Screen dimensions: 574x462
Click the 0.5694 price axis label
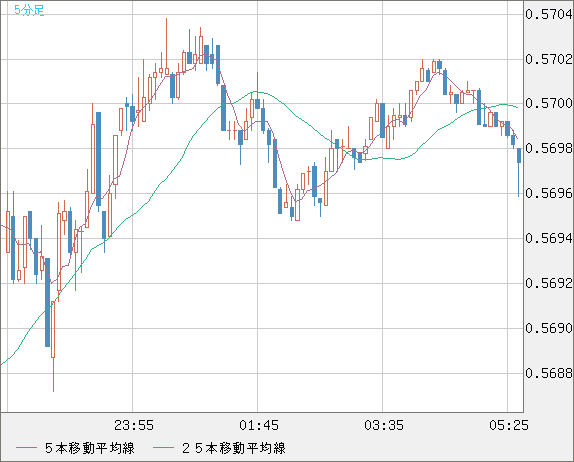(x=549, y=239)
